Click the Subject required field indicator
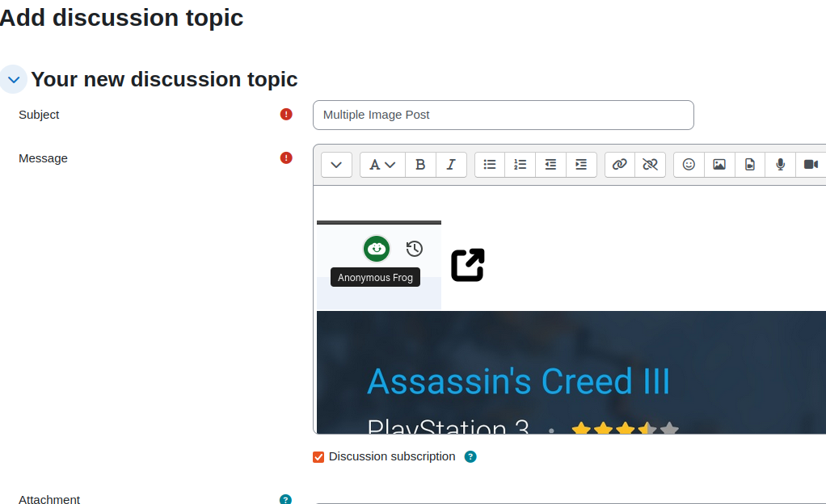This screenshot has height=504, width=826. click(x=286, y=114)
